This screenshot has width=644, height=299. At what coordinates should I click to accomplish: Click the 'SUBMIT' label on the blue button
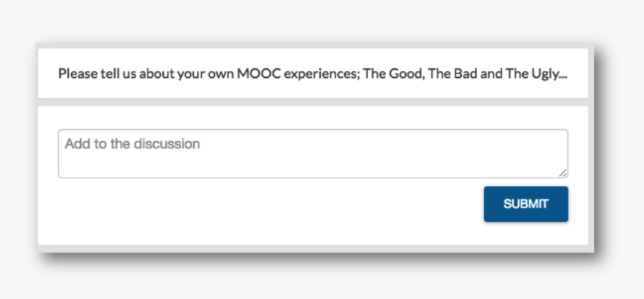click(526, 204)
